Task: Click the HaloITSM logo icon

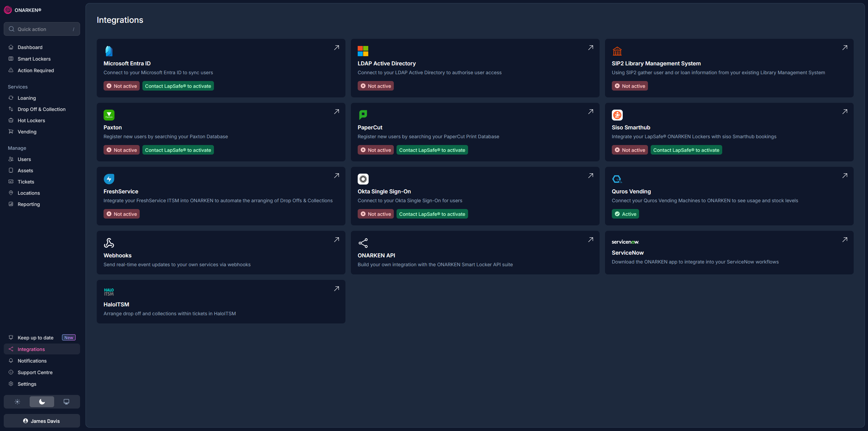Action: click(x=109, y=292)
